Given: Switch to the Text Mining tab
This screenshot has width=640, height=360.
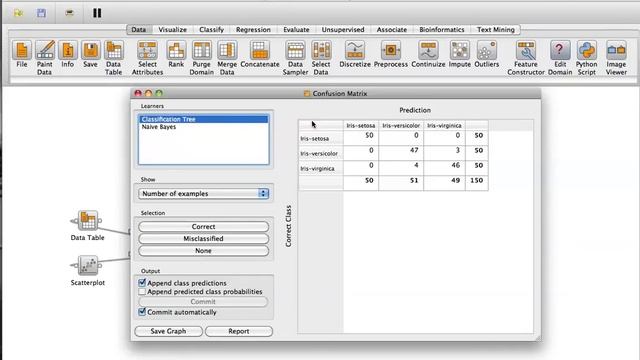Looking at the screenshot, I should [496, 29].
